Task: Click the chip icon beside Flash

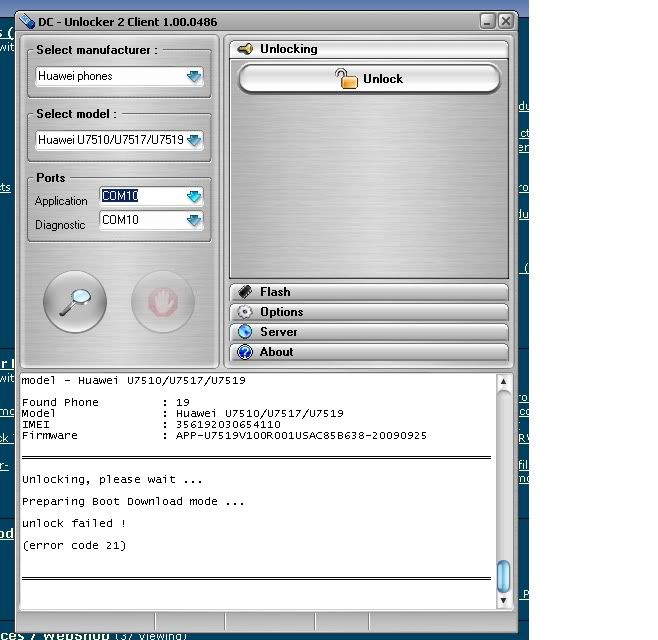Action: (x=245, y=292)
